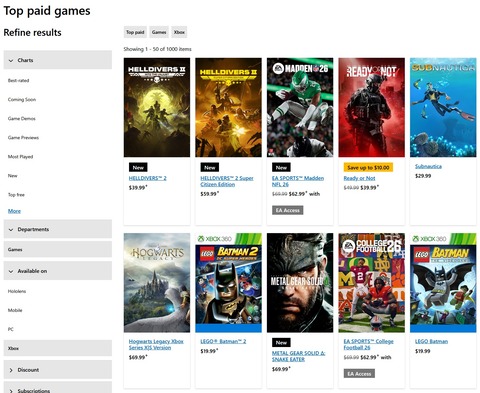Click the $59.99 Super Citizen Edition price
The image size is (480, 393).
[209, 194]
